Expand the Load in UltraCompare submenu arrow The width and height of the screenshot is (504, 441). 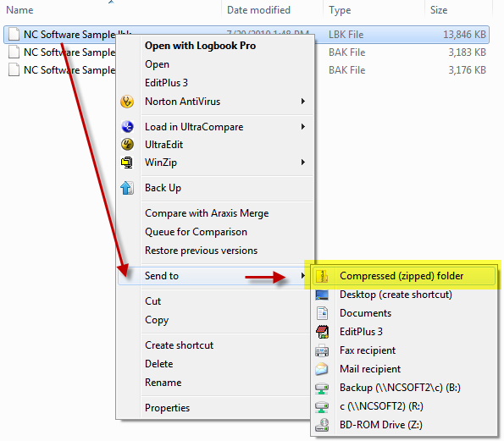(302, 127)
